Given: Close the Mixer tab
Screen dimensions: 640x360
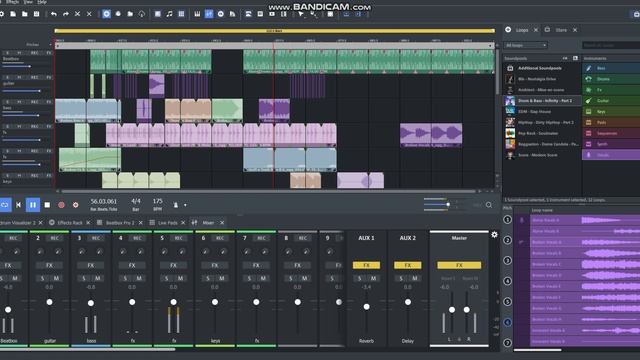Looking at the screenshot, I should (x=222, y=222).
